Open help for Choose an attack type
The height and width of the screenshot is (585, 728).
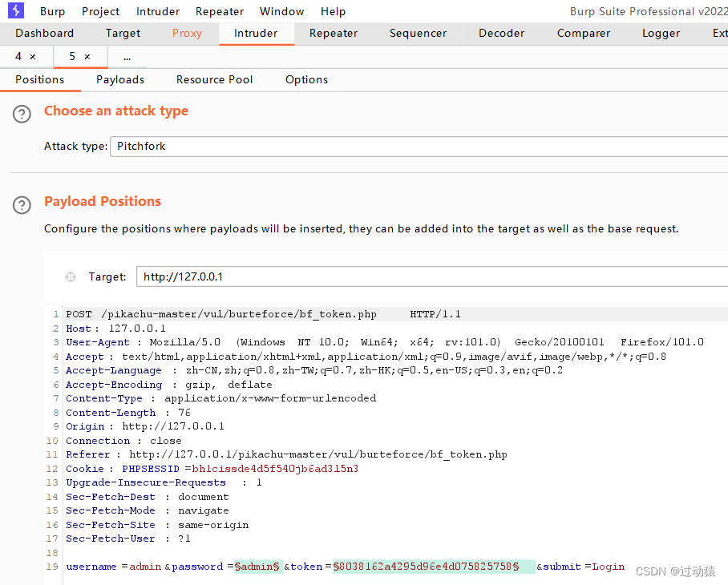[x=22, y=114]
